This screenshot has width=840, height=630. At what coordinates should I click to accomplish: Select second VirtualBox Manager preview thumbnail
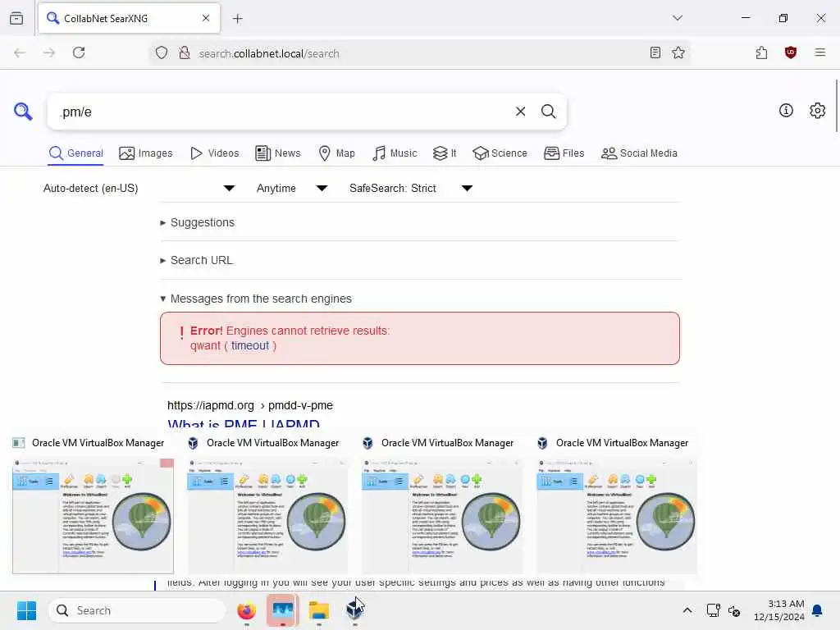click(268, 515)
